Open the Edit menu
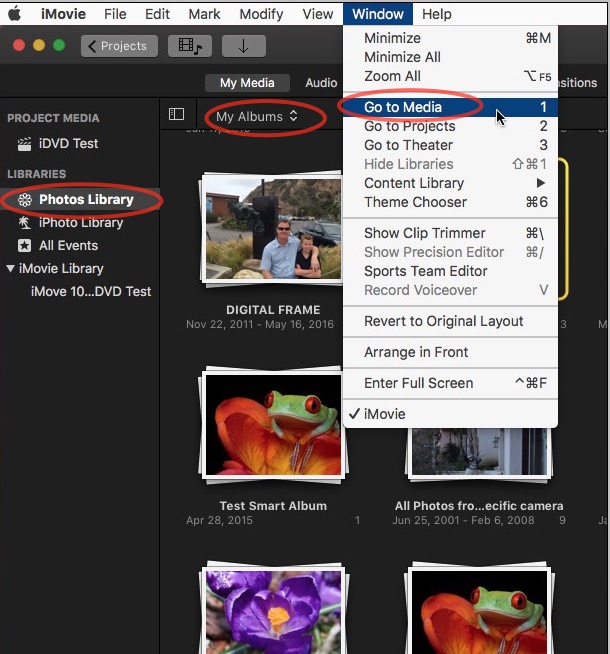This screenshot has height=654, width=610. [x=157, y=14]
